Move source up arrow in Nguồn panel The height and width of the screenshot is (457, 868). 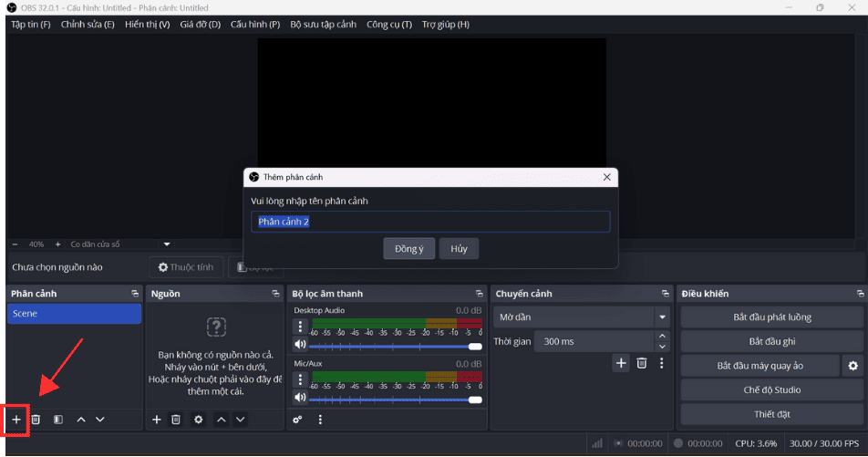coord(222,420)
